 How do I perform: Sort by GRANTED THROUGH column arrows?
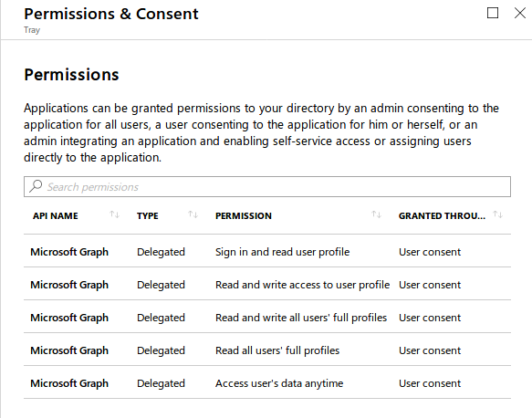(498, 214)
